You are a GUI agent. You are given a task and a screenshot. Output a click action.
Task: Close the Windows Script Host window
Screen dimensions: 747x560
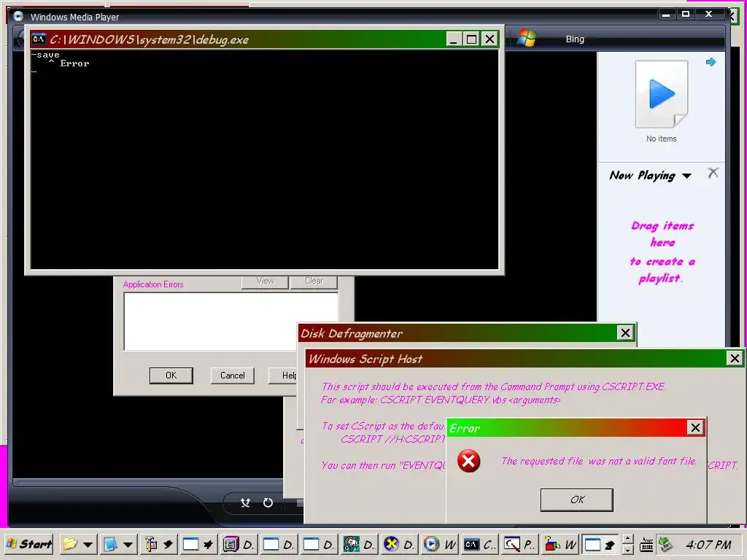(735, 358)
